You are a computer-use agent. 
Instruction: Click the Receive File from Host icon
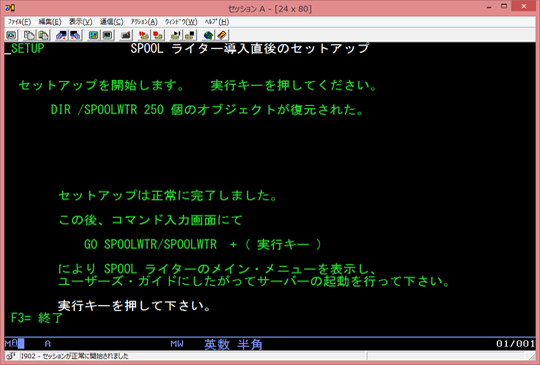[x=75, y=35]
